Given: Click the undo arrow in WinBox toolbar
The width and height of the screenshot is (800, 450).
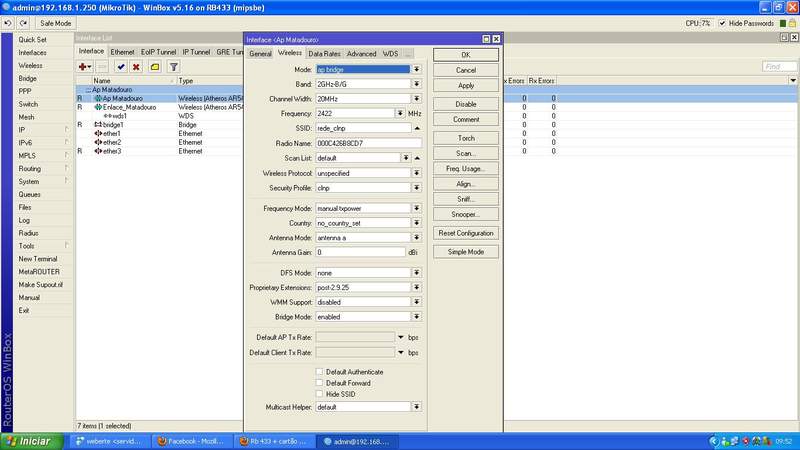Looking at the screenshot, I should click(8, 23).
